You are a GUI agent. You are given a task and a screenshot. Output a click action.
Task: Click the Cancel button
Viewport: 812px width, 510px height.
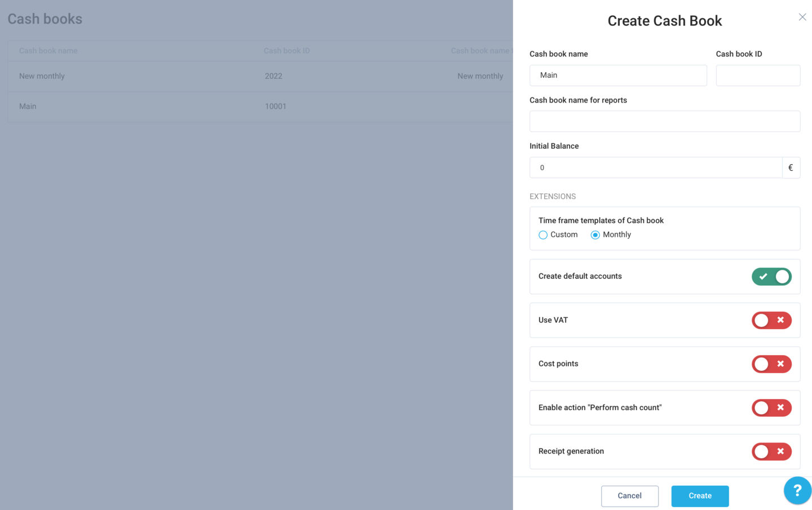(629, 496)
